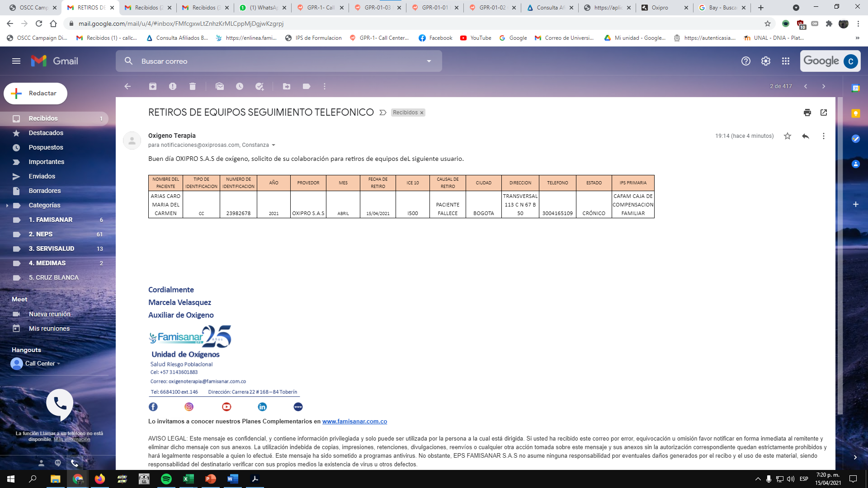Image resolution: width=868 pixels, height=488 pixels.
Task: Compose a new email with Redactar
Action: [35, 94]
